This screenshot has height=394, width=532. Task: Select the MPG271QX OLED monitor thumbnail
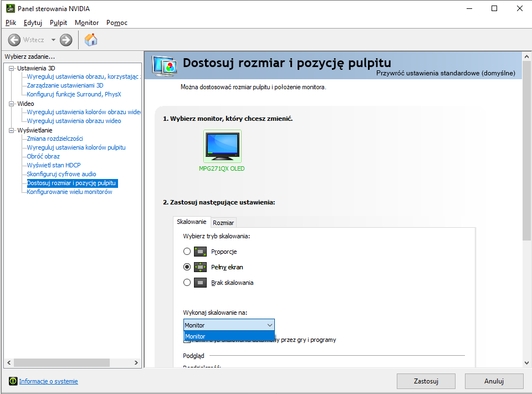[x=222, y=146]
